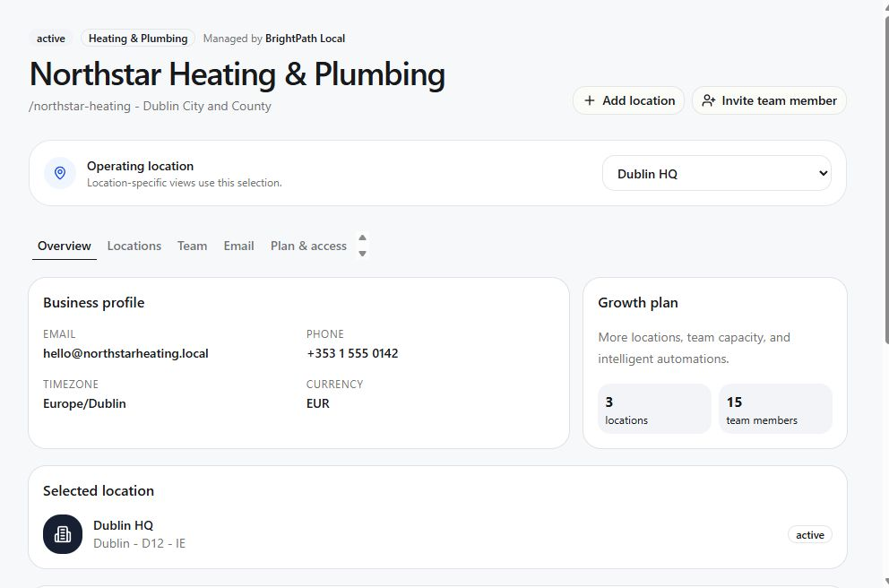Click the Selected location heading

tap(99, 491)
